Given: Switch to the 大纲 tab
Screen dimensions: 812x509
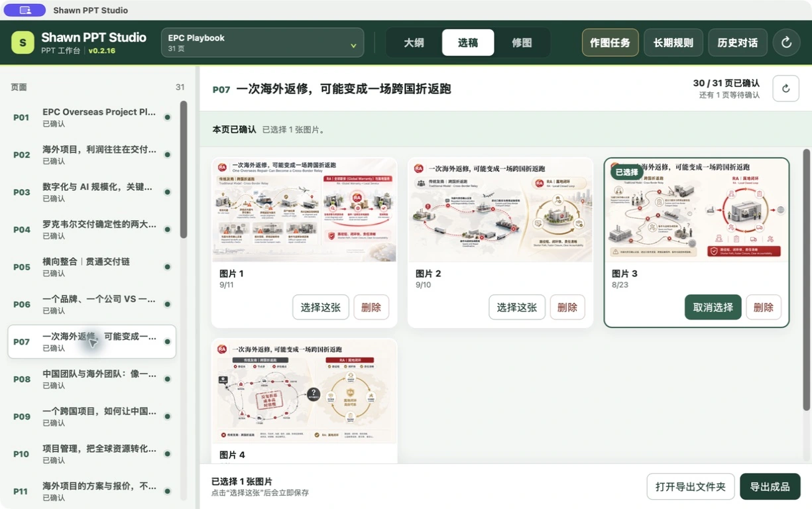Looking at the screenshot, I should pyautogui.click(x=414, y=42).
